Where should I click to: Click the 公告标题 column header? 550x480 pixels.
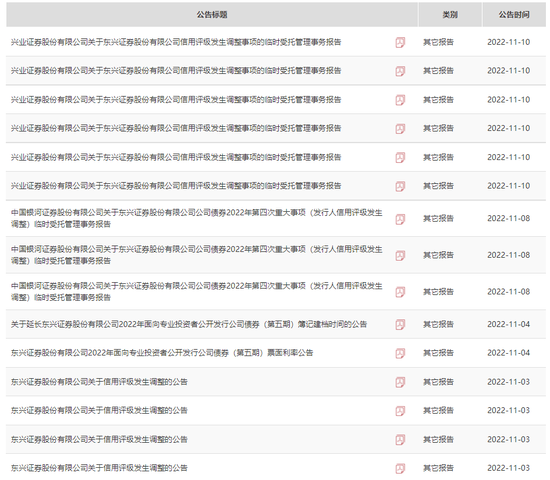[212, 15]
